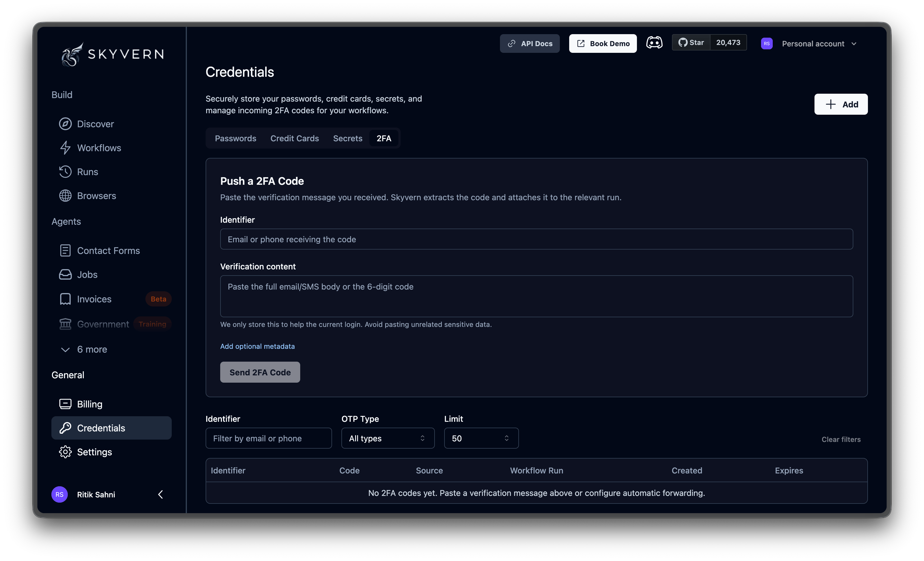Click the Credentials key icon
Screen dimensions: 924x561
point(65,428)
